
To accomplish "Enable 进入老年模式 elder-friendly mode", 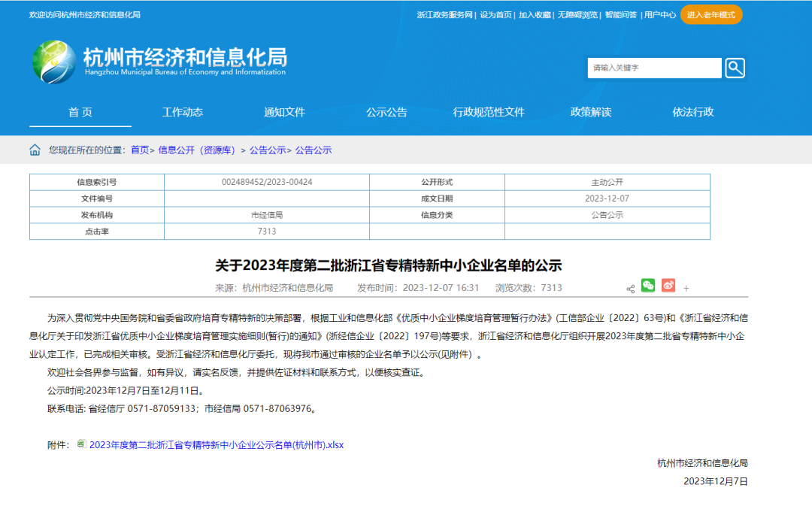I will click(x=710, y=14).
